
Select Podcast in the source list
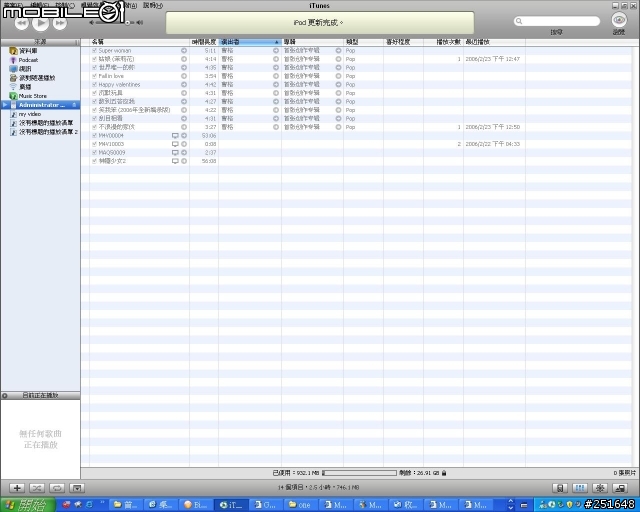click(x=28, y=60)
